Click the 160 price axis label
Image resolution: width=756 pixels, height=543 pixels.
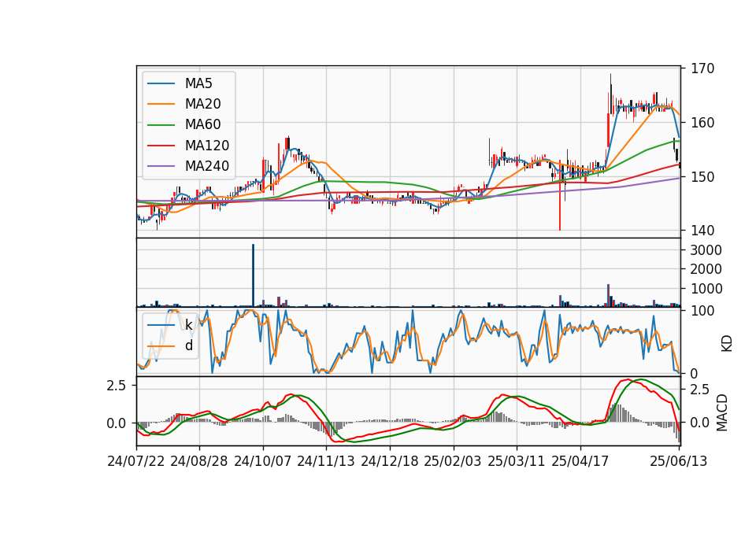pyautogui.click(x=702, y=123)
